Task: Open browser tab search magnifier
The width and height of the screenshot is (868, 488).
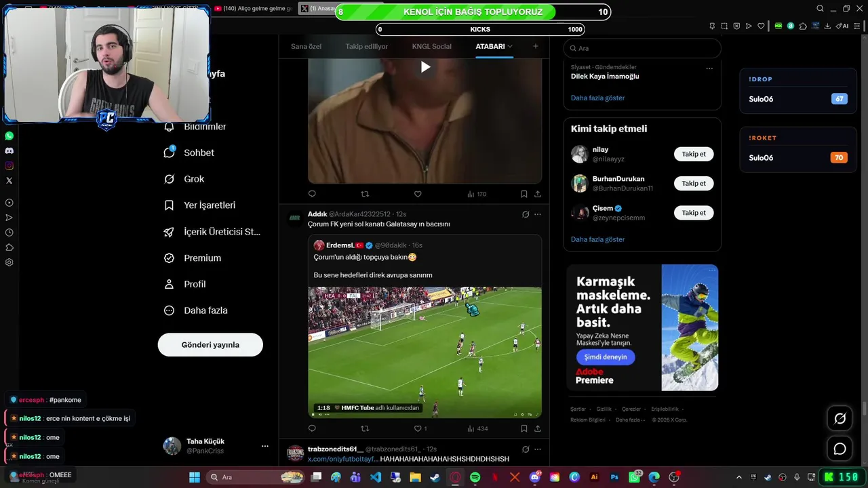Action: pos(820,9)
